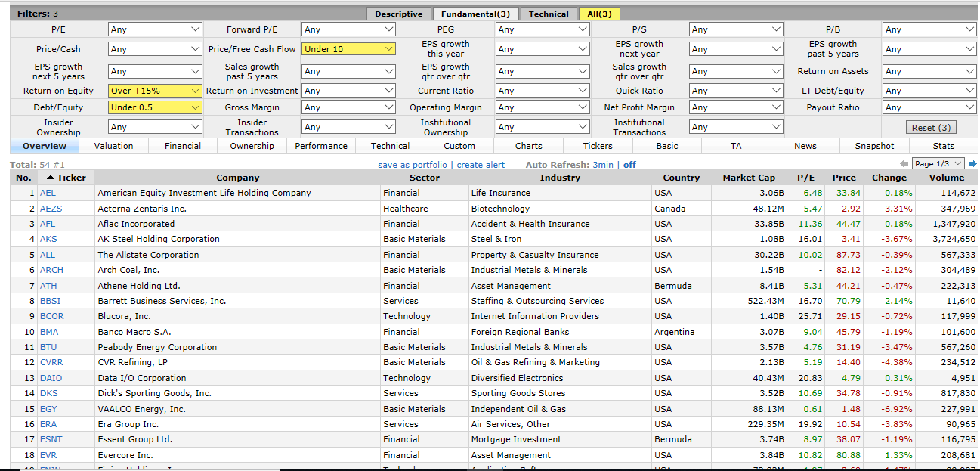Click the Reset (3) filters button
Image resolution: width=980 pixels, height=471 pixels.
(x=929, y=128)
